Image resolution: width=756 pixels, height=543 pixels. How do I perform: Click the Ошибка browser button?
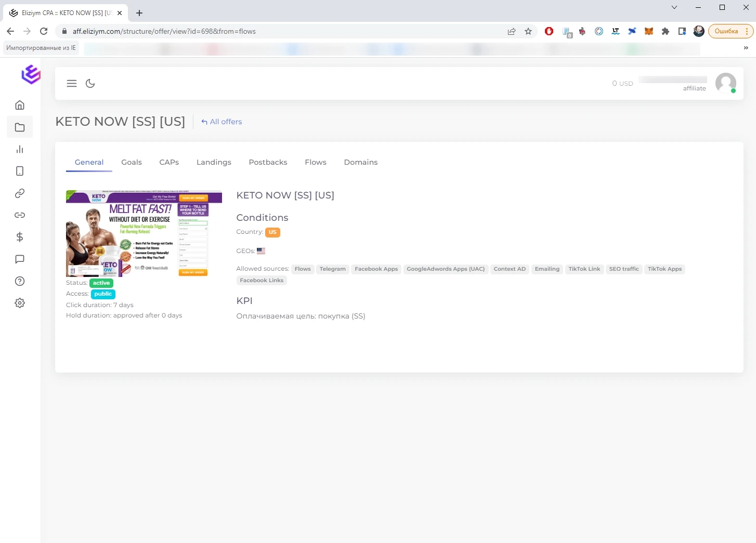[x=726, y=31]
